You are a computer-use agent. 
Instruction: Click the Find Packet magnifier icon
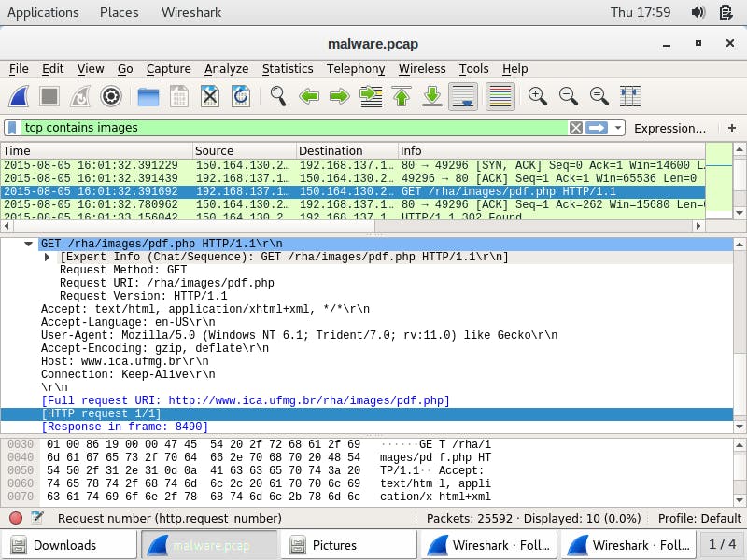tap(277, 96)
